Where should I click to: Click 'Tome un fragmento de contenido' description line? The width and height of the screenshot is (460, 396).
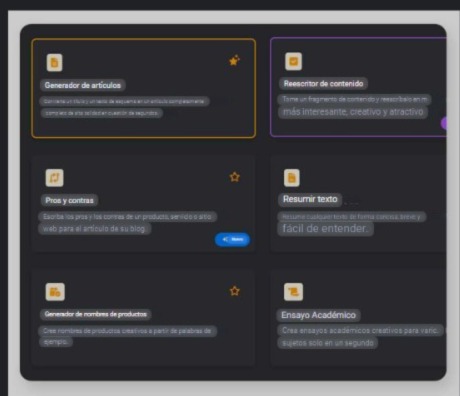click(355, 99)
